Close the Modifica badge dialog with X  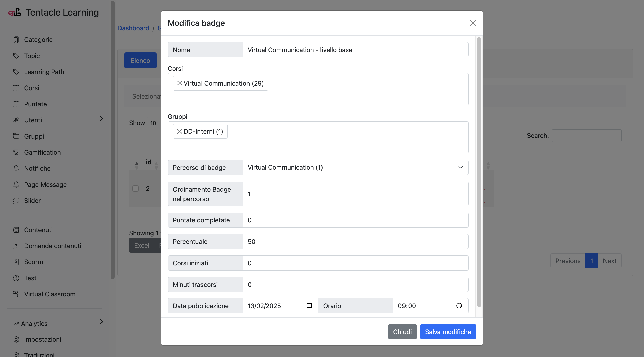(473, 23)
